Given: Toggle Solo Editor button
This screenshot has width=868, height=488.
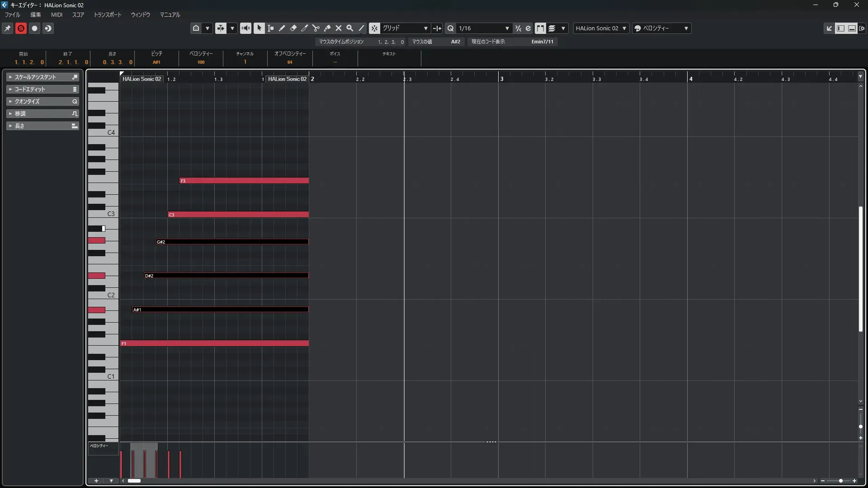Looking at the screenshot, I should [x=21, y=28].
